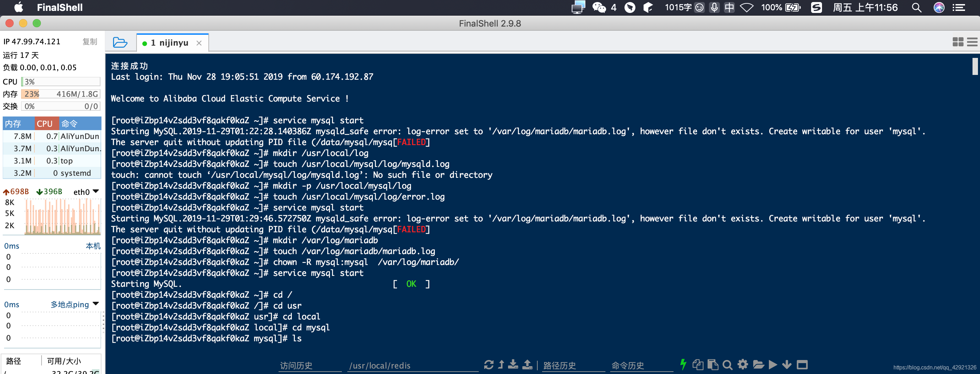Click the terminal search magnifier icon
This screenshot has width=980, height=374.
(x=727, y=365)
